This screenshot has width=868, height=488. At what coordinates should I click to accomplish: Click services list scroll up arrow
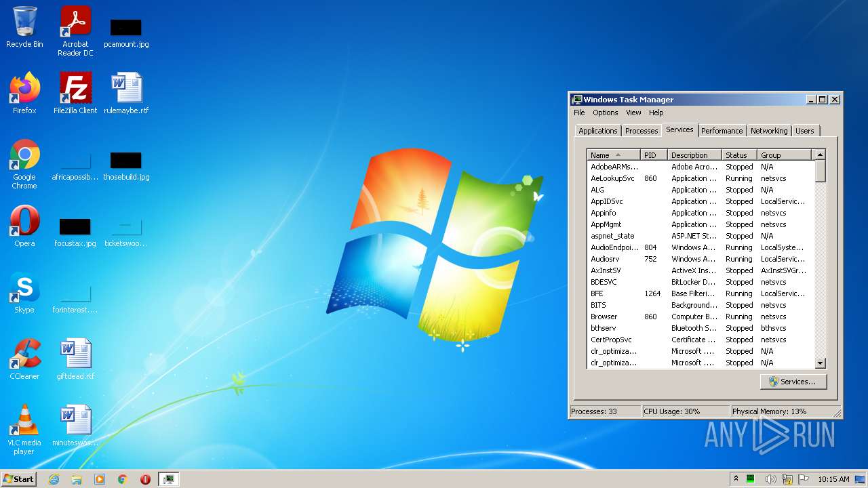click(x=820, y=155)
